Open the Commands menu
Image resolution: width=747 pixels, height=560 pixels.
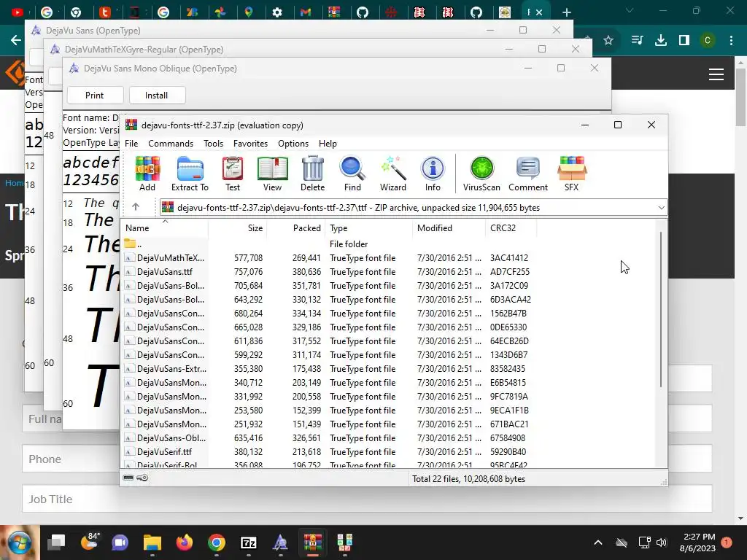[x=171, y=144]
